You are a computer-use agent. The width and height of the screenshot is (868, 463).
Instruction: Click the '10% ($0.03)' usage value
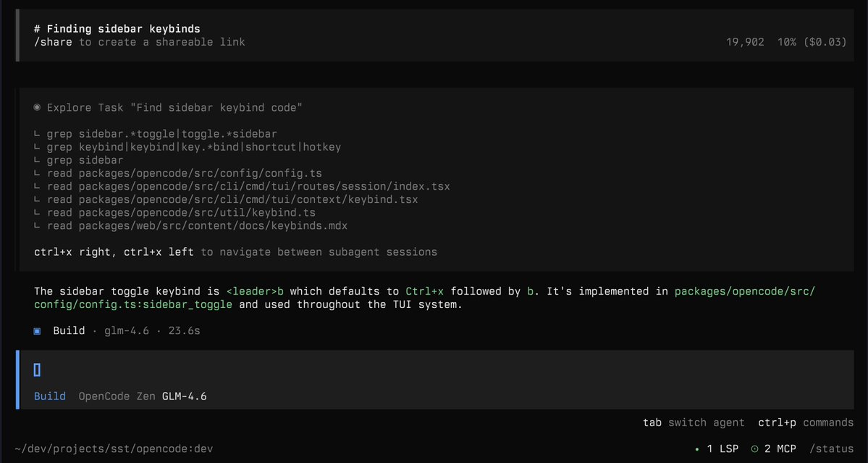pos(812,42)
